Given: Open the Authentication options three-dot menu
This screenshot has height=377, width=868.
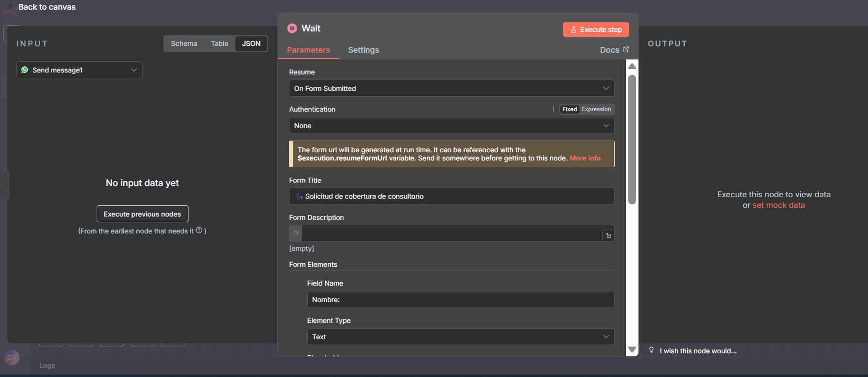Looking at the screenshot, I should 553,109.
